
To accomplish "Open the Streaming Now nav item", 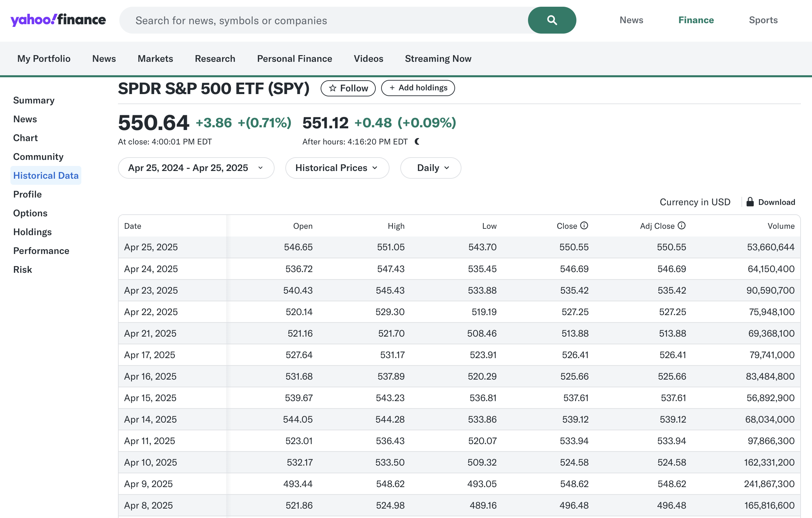I will click(438, 59).
